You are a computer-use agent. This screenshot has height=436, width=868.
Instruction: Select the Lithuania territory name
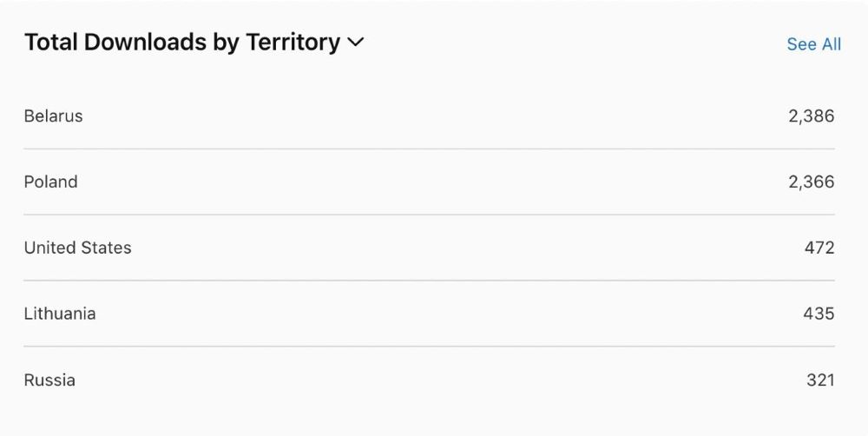60,314
